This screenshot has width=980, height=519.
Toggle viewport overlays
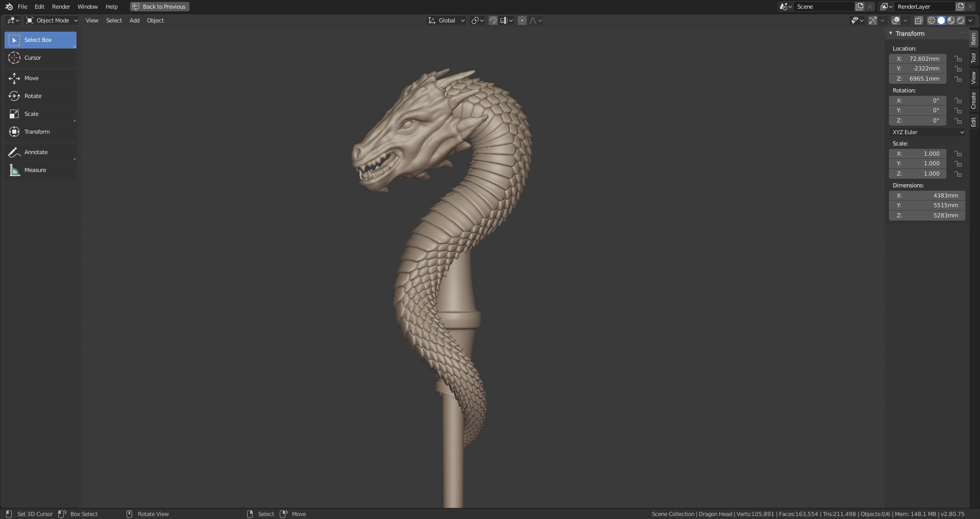click(896, 20)
